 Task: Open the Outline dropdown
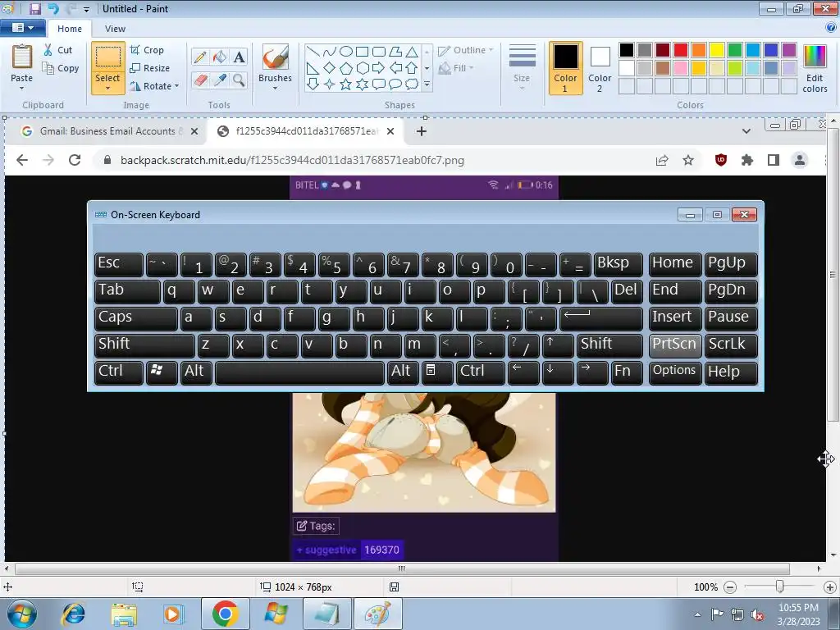[x=466, y=50]
